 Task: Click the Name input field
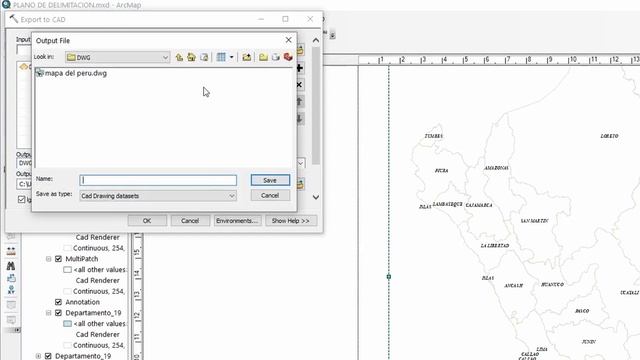tap(158, 180)
